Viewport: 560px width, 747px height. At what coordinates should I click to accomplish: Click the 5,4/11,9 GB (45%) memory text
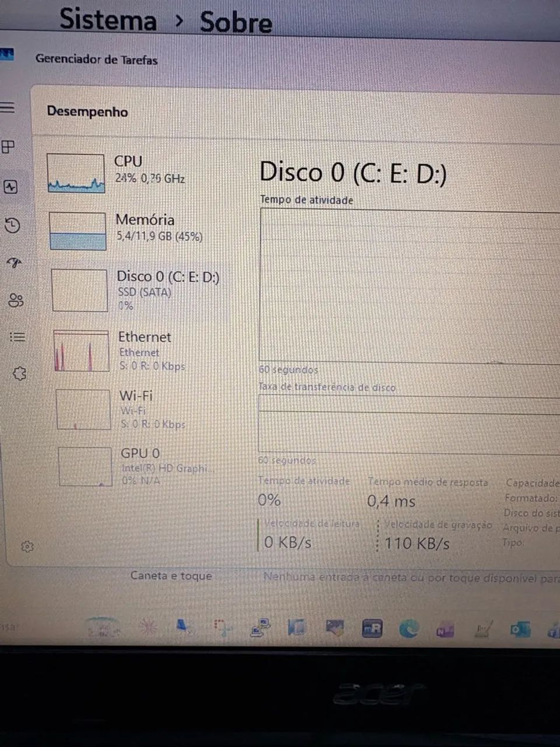pyautogui.click(x=159, y=236)
